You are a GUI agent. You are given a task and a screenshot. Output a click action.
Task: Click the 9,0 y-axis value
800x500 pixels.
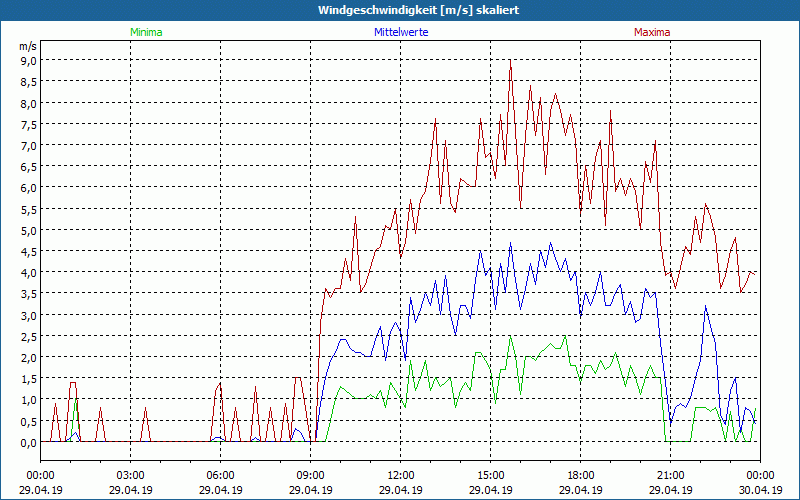click(29, 61)
